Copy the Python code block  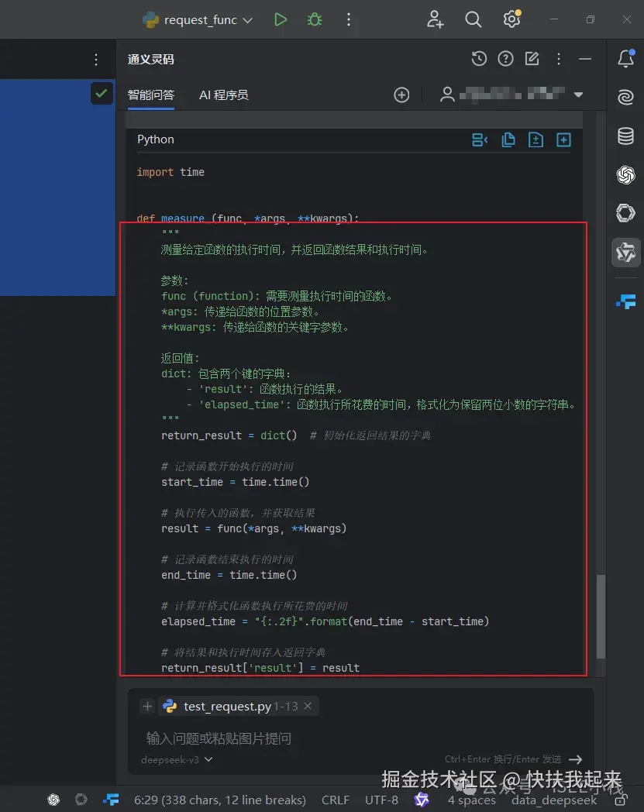tap(508, 139)
